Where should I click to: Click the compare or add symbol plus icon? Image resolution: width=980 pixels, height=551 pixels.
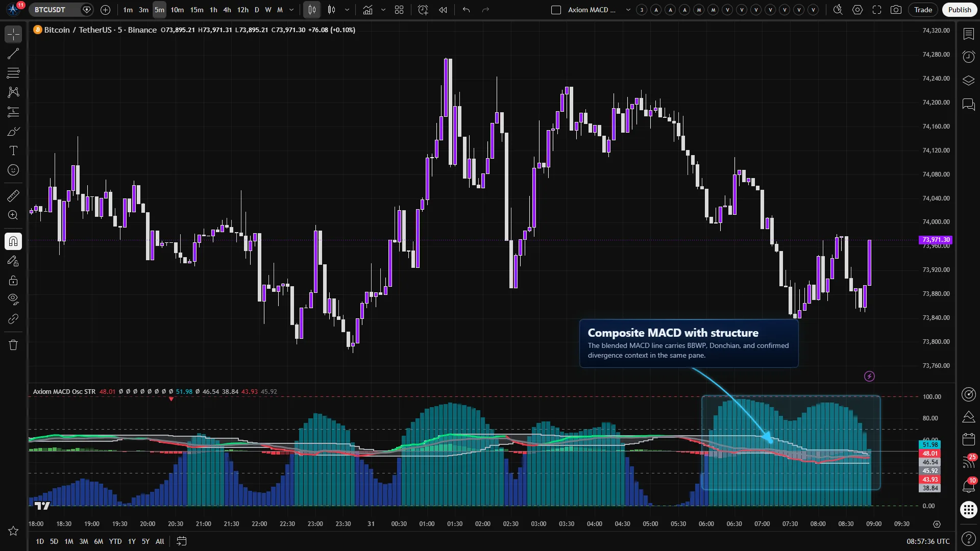(x=105, y=10)
